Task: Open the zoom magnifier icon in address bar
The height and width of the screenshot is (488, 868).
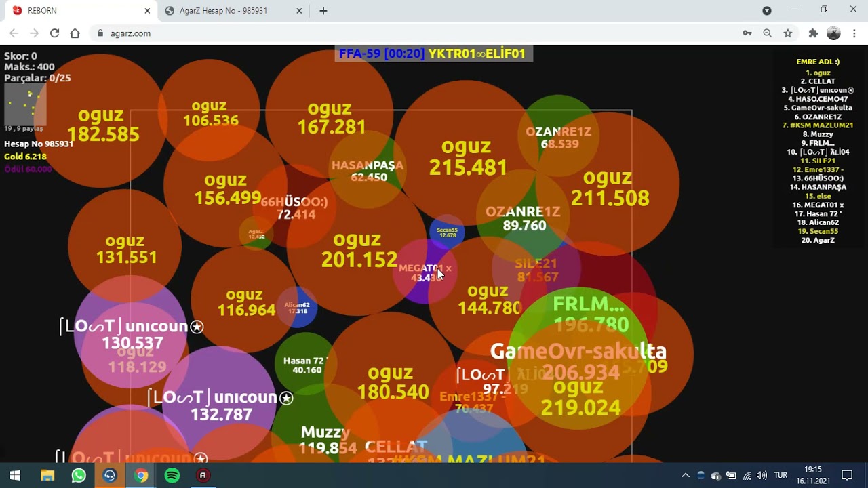Action: pyautogui.click(x=768, y=33)
